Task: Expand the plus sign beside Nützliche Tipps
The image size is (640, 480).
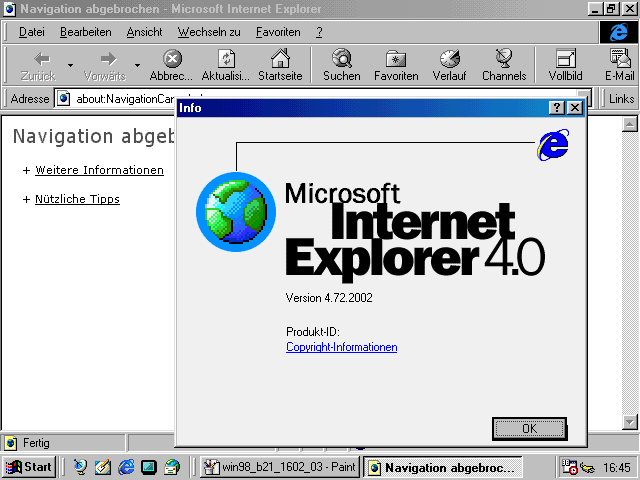Action: pyautogui.click(x=27, y=199)
